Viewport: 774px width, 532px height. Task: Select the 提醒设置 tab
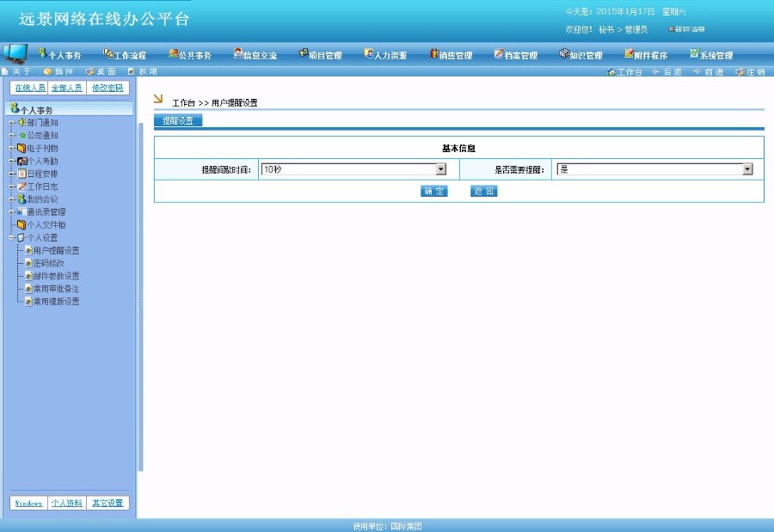[178, 120]
